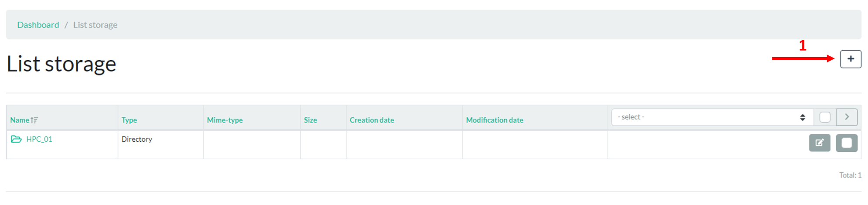This screenshot has width=868, height=205.
Task: Tick the select-all checkbox in table header
Action: tap(824, 117)
